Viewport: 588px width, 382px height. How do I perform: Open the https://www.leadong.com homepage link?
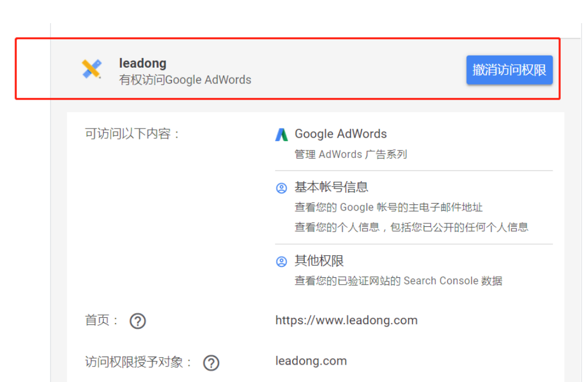point(346,320)
